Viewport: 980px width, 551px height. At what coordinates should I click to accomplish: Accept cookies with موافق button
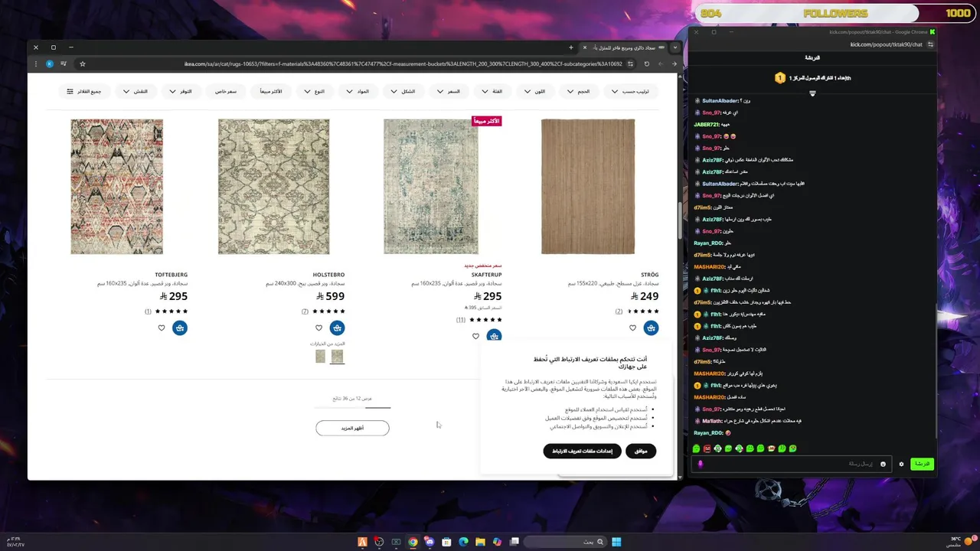coord(641,451)
